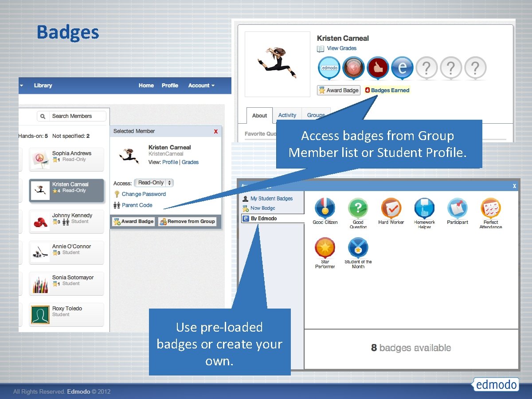The width and height of the screenshot is (532, 399).
Task: Close the badge picker dialog
Action: [514, 186]
